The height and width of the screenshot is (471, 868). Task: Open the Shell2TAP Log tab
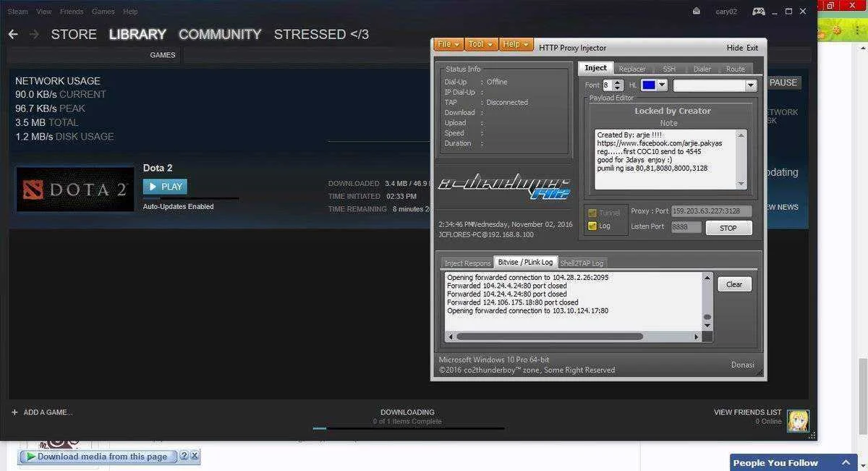tap(582, 263)
